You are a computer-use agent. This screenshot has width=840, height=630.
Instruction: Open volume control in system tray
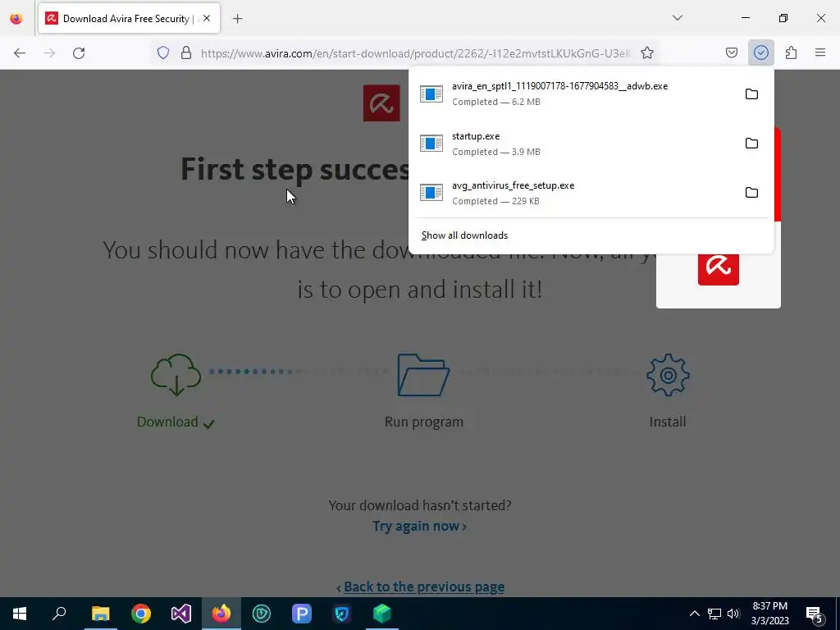tap(733, 614)
